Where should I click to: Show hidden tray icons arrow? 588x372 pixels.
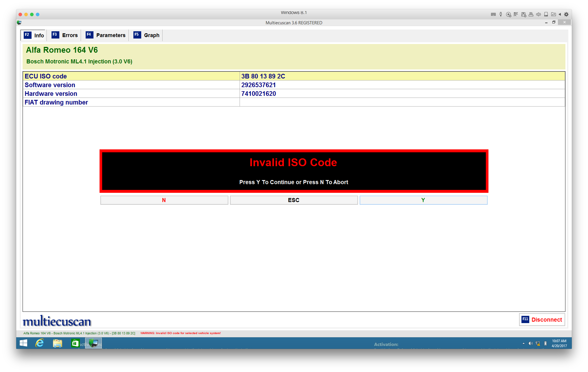coord(523,343)
